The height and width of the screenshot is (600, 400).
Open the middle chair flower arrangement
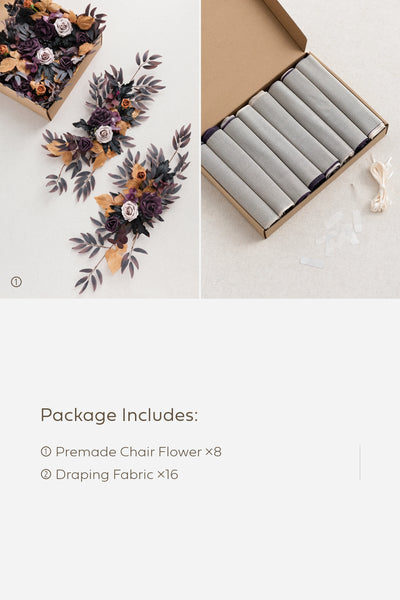click(x=103, y=126)
